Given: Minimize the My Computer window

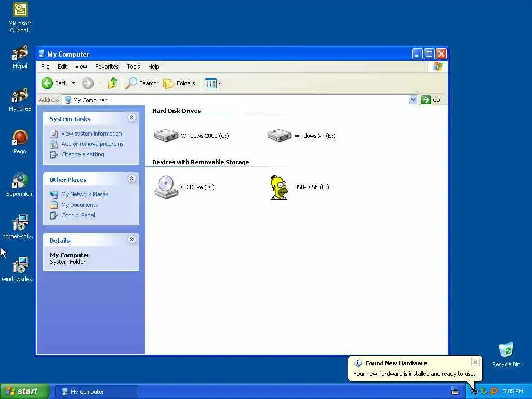Looking at the screenshot, I should click(417, 54).
